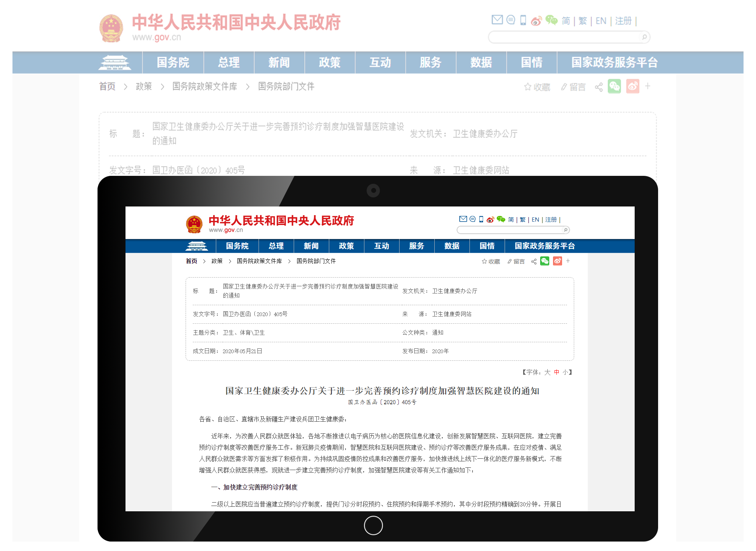
Task: Click the search magnifier icon
Action: pyautogui.click(x=565, y=230)
